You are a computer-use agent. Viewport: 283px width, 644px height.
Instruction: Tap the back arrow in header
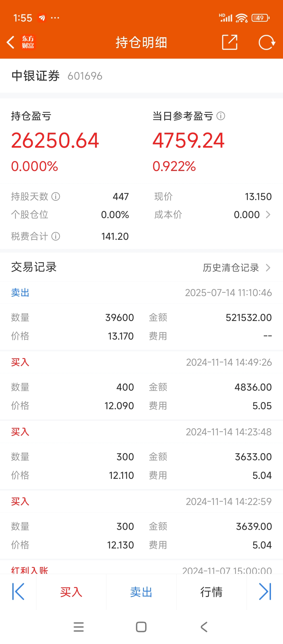(10, 42)
